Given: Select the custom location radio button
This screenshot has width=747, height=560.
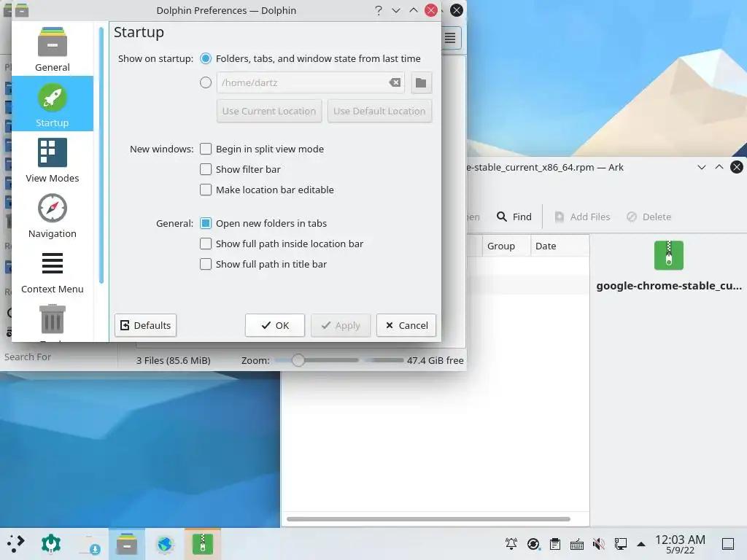Looking at the screenshot, I should click(x=206, y=83).
